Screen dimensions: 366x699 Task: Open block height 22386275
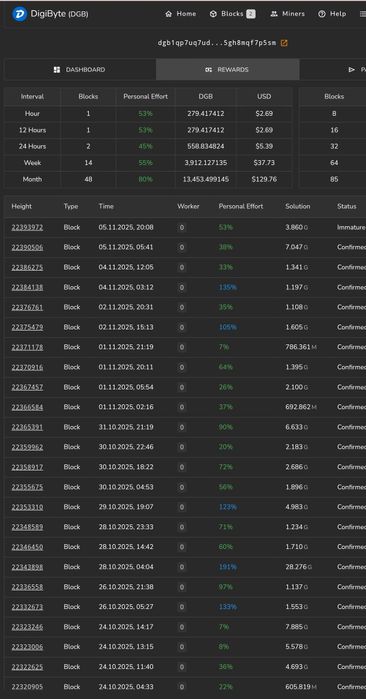coord(27,267)
